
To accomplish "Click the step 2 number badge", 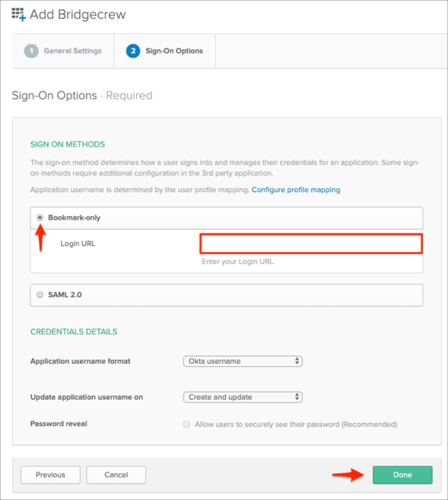I will pos(133,51).
